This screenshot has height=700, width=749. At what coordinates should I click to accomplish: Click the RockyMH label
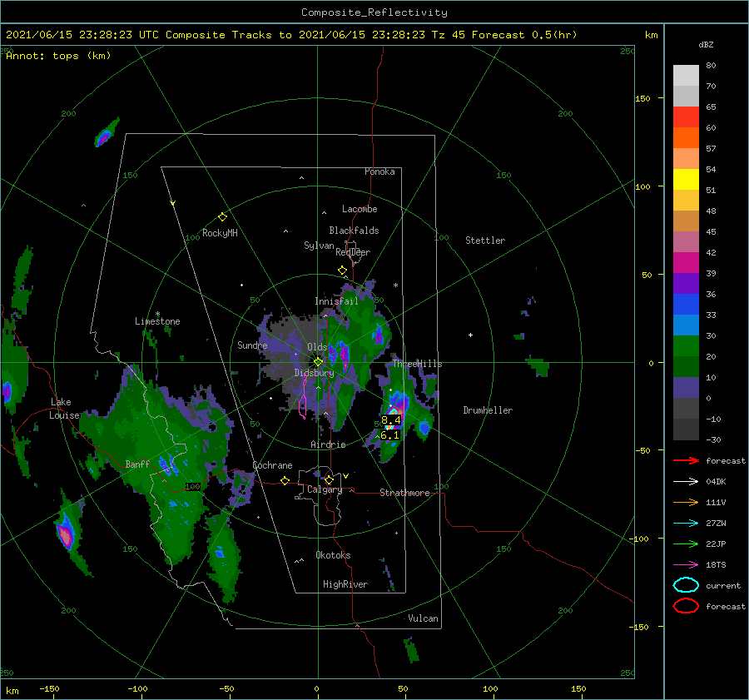(220, 233)
